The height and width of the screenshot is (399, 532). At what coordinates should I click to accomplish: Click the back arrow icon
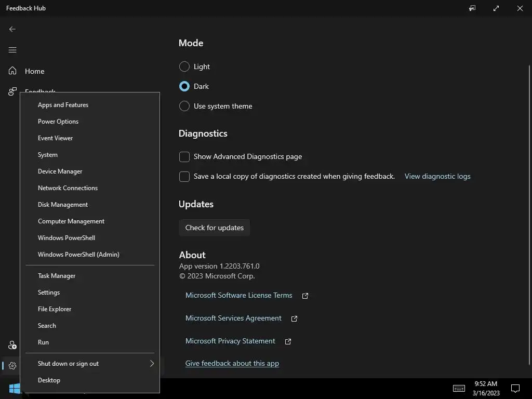[12, 29]
